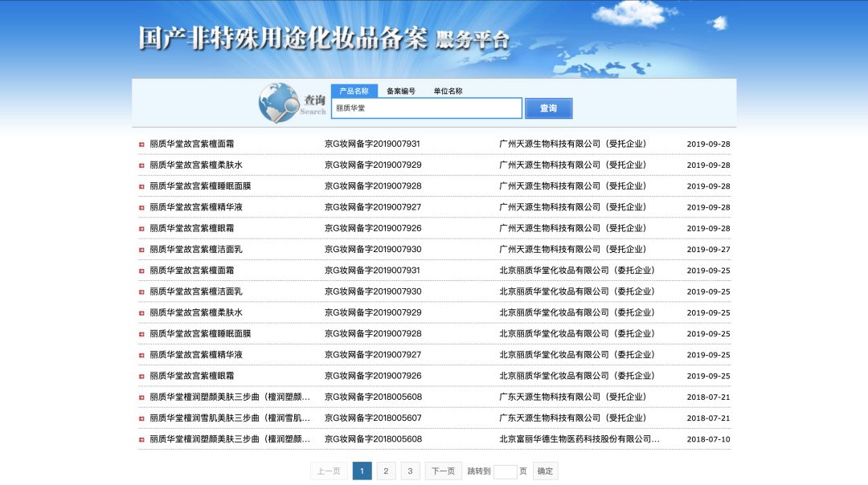The width and height of the screenshot is (868, 485).
Task: Switch to the 单位名称 search tab
Action: click(448, 91)
